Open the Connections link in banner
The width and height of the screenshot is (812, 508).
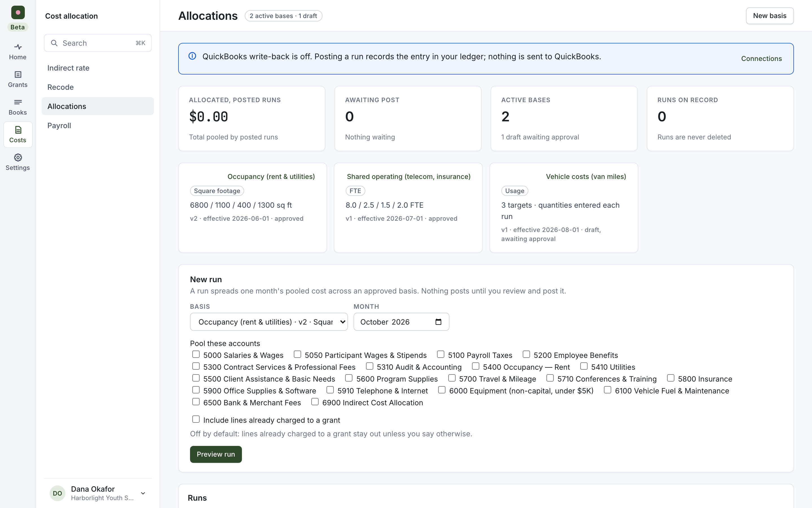pyautogui.click(x=761, y=58)
